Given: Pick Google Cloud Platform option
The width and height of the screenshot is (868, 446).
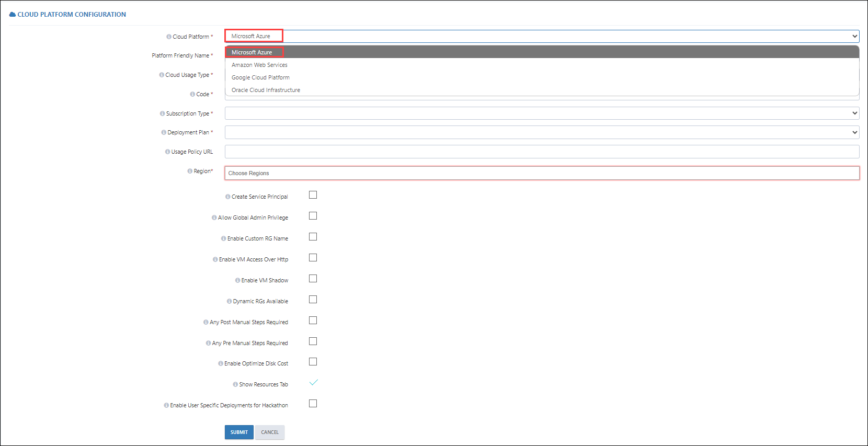Looking at the screenshot, I should point(542,77).
